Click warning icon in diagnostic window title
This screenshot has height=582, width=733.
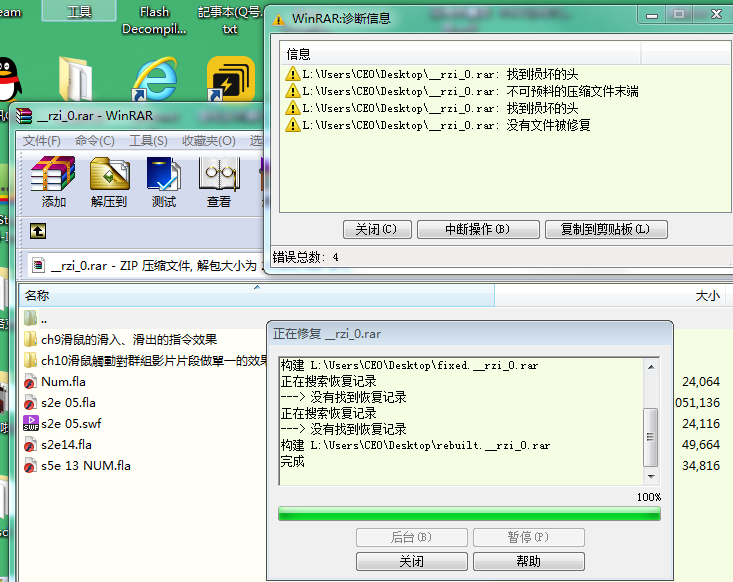[x=279, y=20]
